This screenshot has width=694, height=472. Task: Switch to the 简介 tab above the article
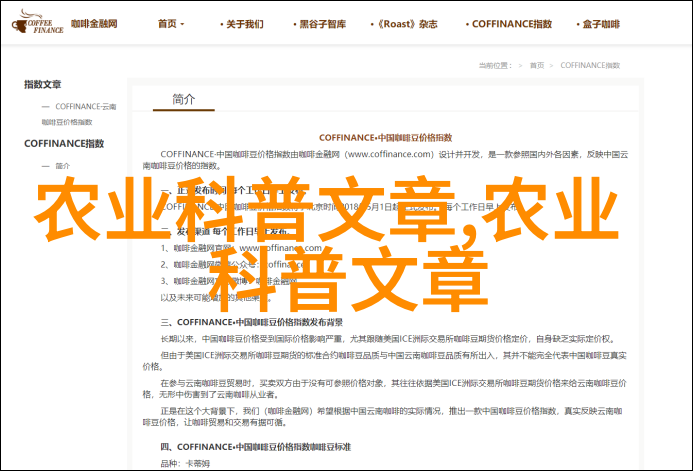tap(184, 99)
